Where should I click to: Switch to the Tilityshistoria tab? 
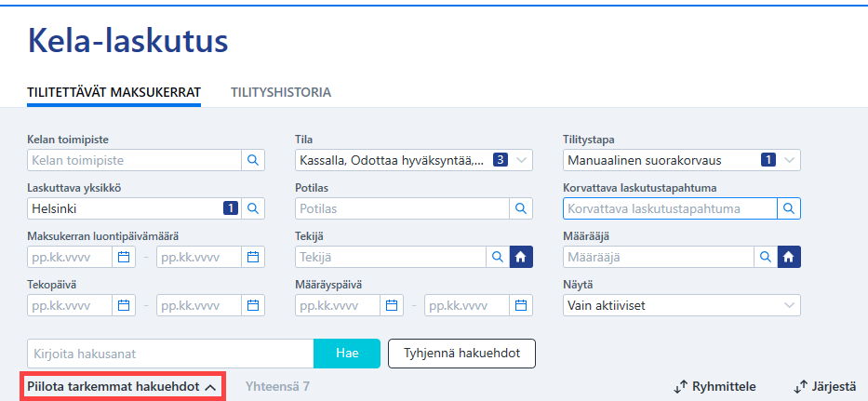[281, 92]
